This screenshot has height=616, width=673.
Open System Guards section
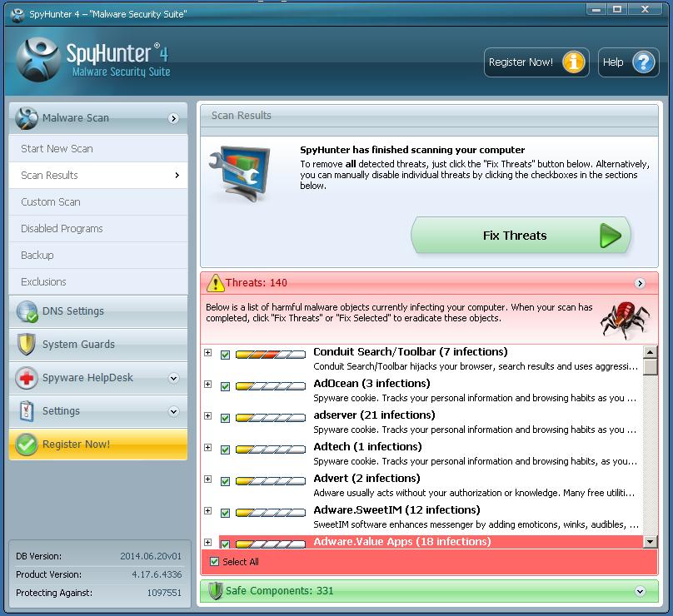[x=98, y=345]
